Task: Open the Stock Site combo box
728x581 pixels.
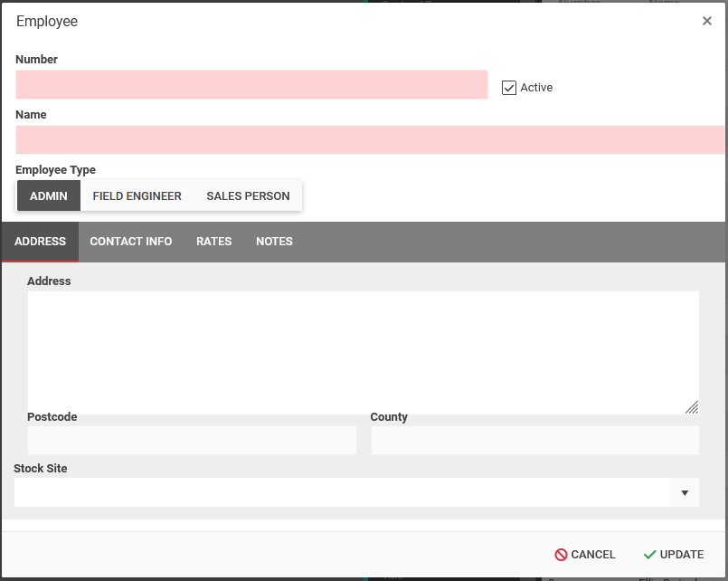Action: click(x=356, y=492)
